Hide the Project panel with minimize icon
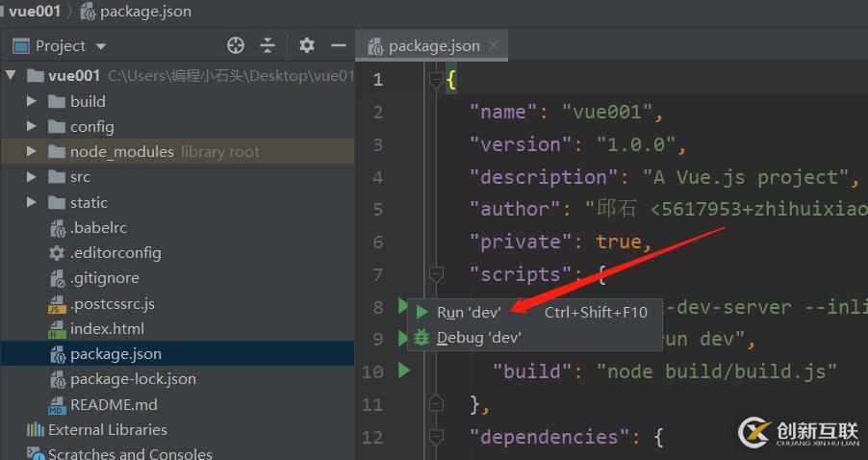The width and height of the screenshot is (868, 460). click(338, 45)
